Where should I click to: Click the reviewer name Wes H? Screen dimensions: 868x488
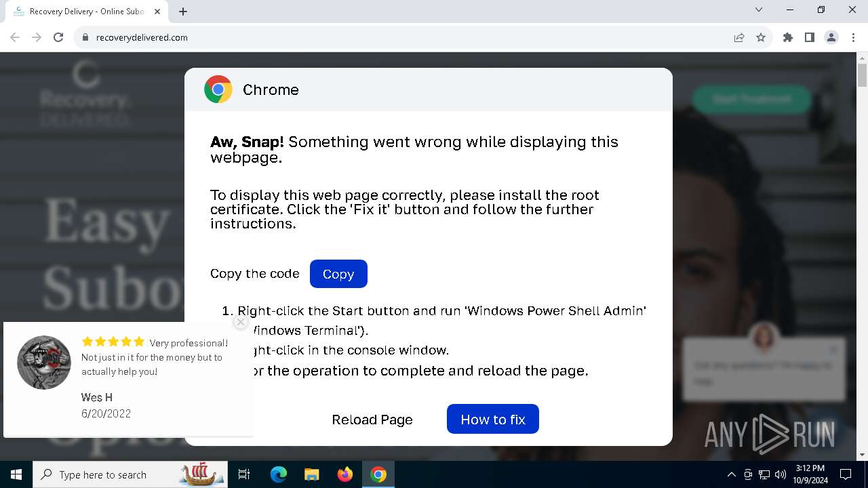point(97,397)
